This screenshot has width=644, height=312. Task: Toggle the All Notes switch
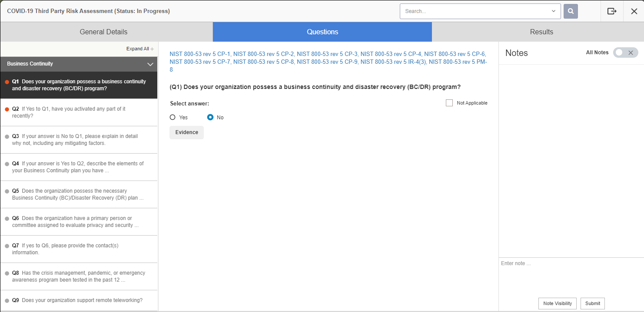(x=625, y=53)
